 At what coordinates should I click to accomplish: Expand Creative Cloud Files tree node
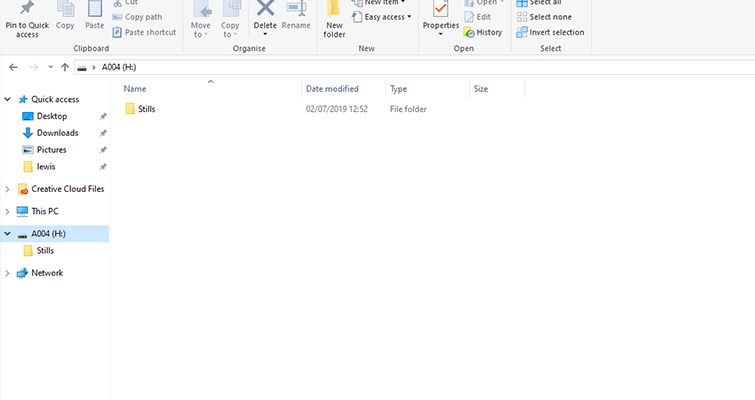coord(9,189)
